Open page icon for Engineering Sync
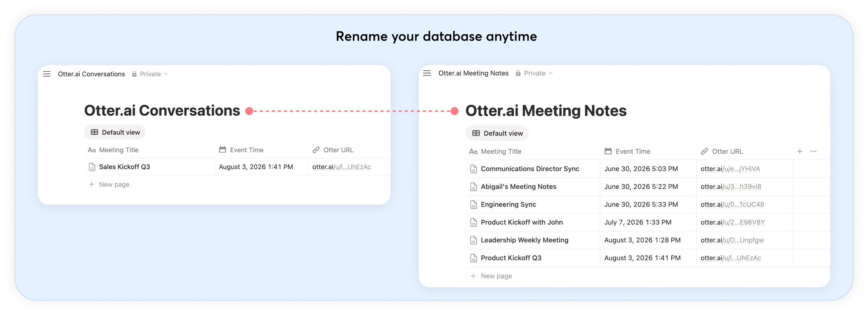Image resolution: width=868 pixels, height=315 pixels. (x=474, y=205)
